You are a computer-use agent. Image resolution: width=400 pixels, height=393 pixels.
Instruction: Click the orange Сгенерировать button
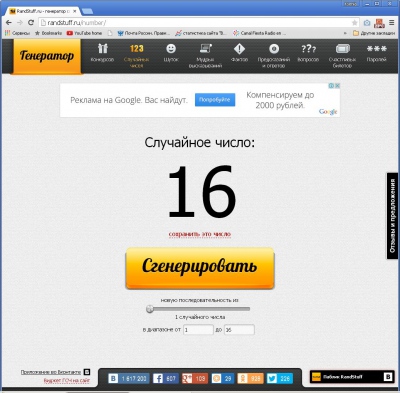click(200, 268)
